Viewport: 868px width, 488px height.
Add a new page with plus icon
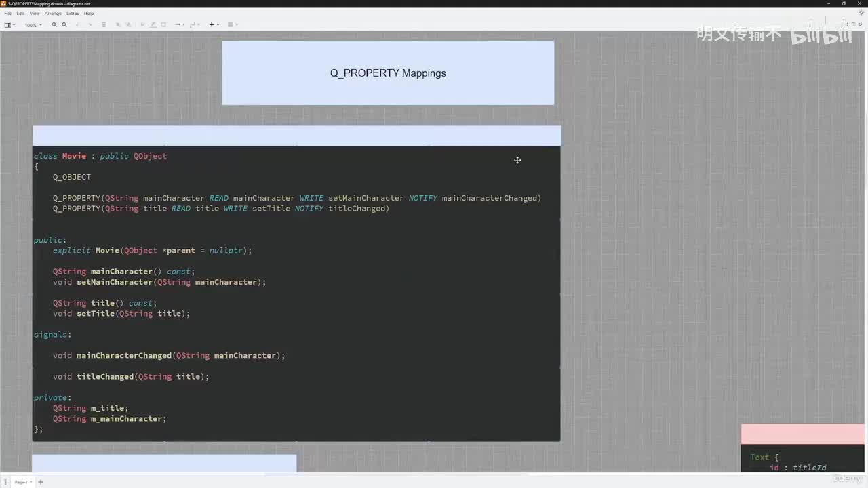41,482
